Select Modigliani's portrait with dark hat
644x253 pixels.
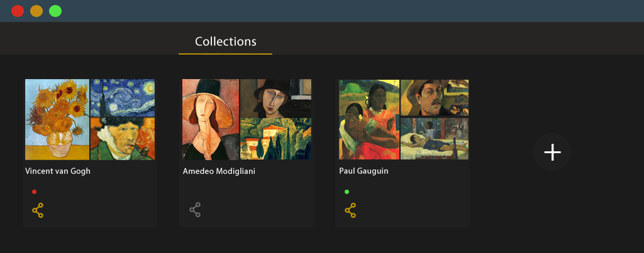pyautogui.click(x=275, y=97)
